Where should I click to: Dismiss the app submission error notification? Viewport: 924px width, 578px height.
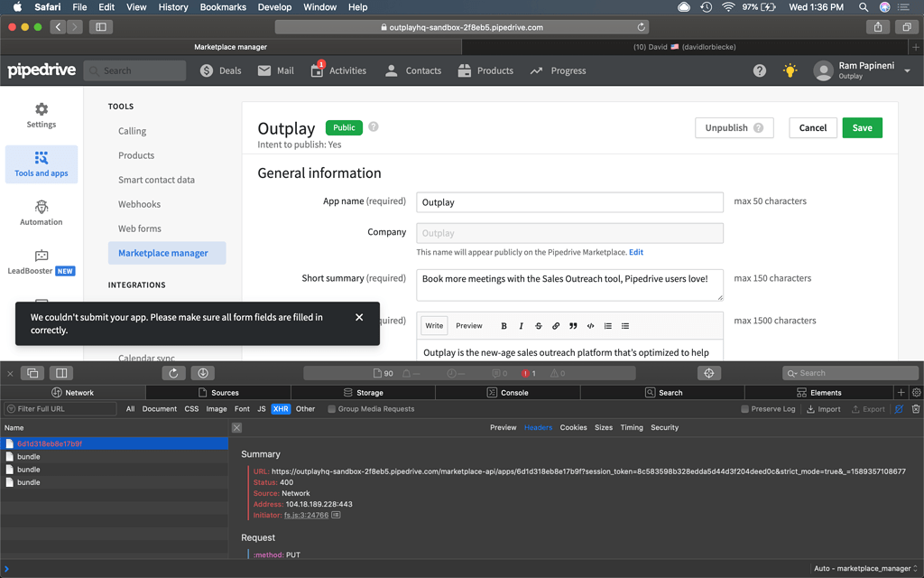(358, 317)
